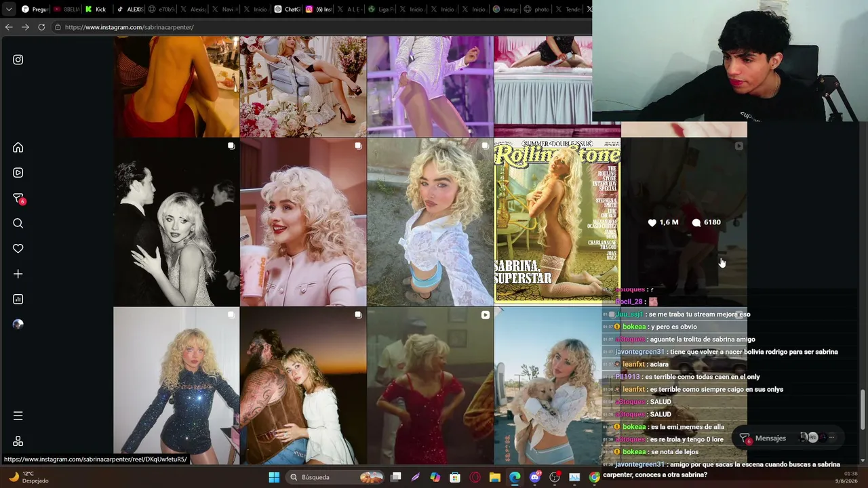
Task: Switch to the Liga P browser tab
Action: tap(381, 9)
